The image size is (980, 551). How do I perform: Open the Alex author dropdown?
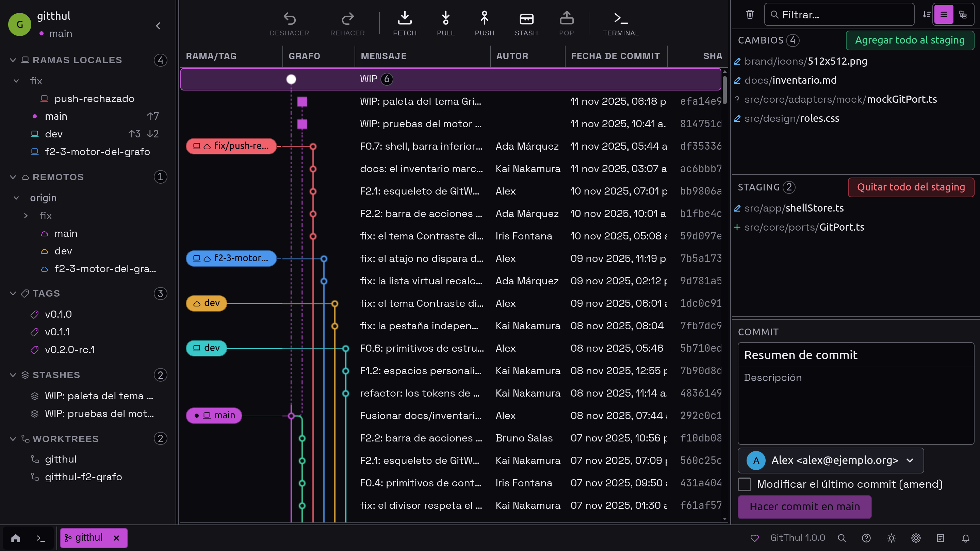click(x=831, y=460)
